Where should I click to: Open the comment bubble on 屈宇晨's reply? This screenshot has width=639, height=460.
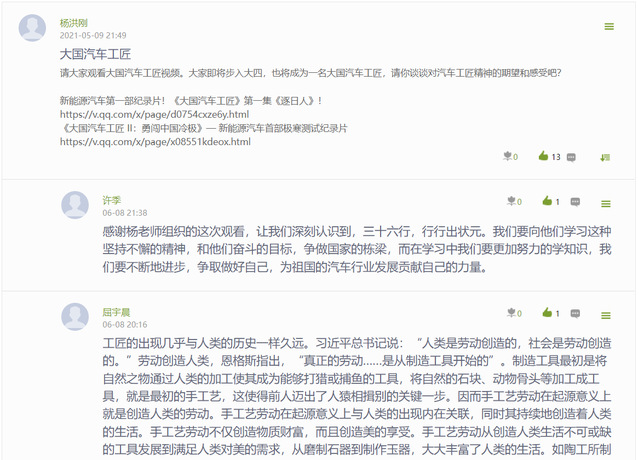click(x=575, y=313)
